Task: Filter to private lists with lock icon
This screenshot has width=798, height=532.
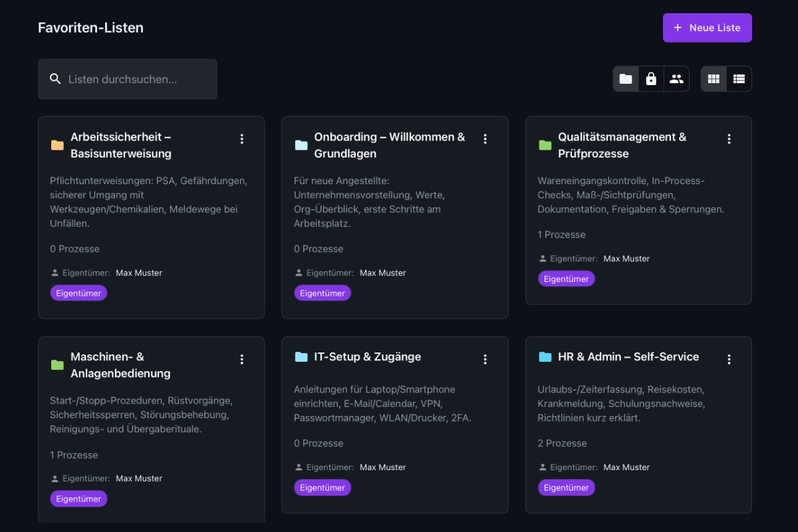Action: coord(651,78)
